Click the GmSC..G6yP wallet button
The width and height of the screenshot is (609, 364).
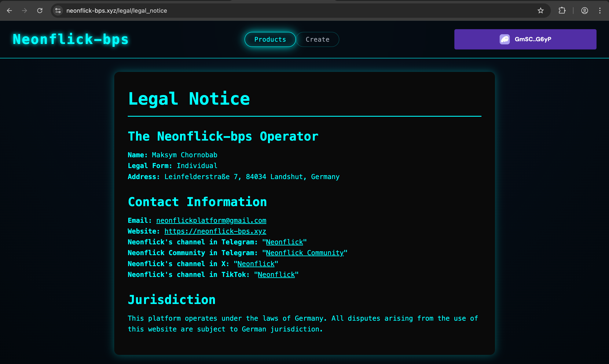(x=525, y=39)
